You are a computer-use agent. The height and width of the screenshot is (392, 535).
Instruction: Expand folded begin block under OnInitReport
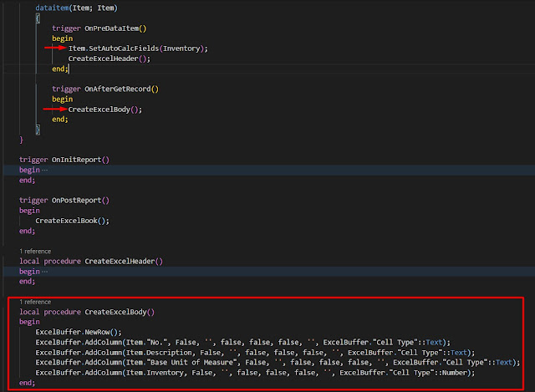(44, 170)
